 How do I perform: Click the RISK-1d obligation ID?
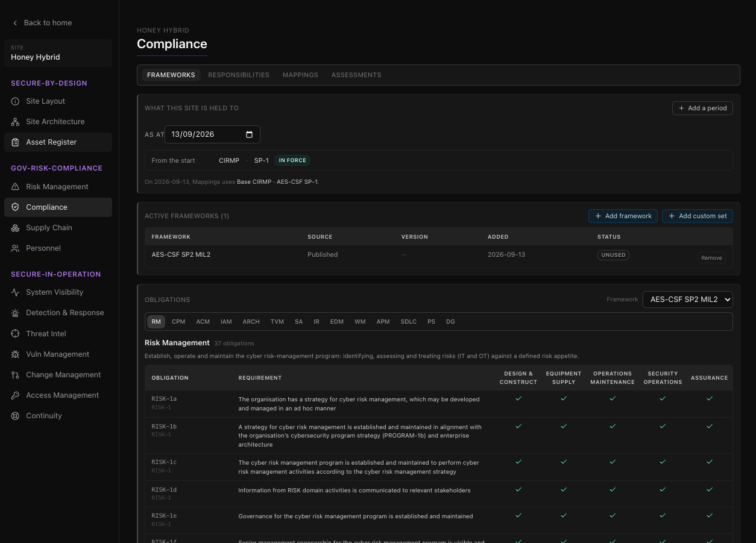point(164,490)
